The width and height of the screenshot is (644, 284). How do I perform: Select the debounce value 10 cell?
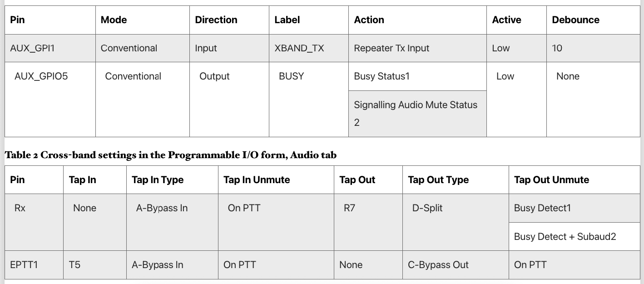[593, 48]
